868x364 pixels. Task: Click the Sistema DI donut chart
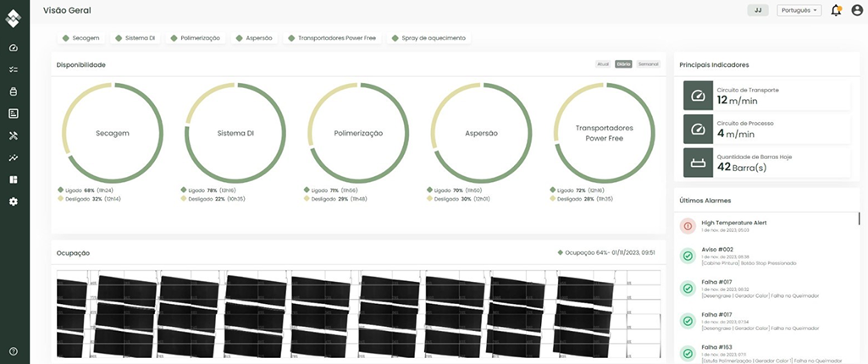(x=235, y=133)
